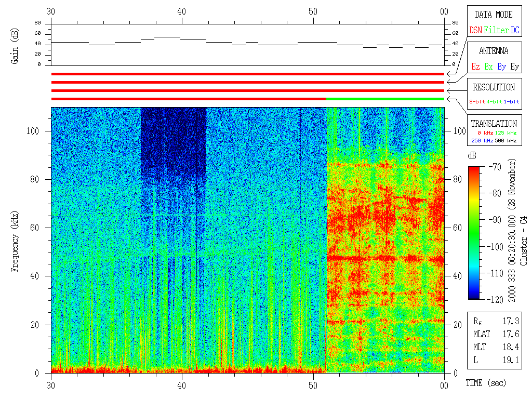The width and height of the screenshot is (532, 399).
Task: Choose the Ey antenna label
Action: click(x=514, y=67)
